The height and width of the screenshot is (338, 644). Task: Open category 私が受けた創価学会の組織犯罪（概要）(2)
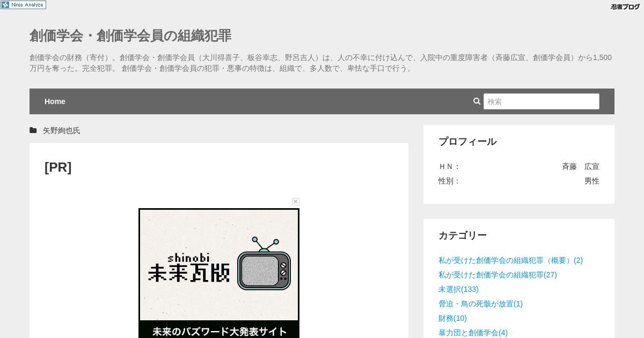pos(510,260)
